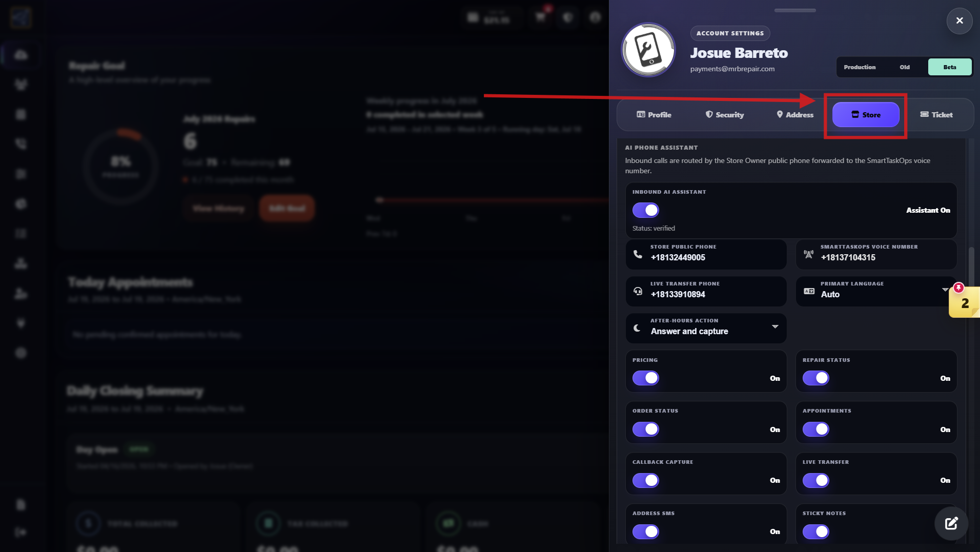Open the floating edit pencil button

[951, 523]
